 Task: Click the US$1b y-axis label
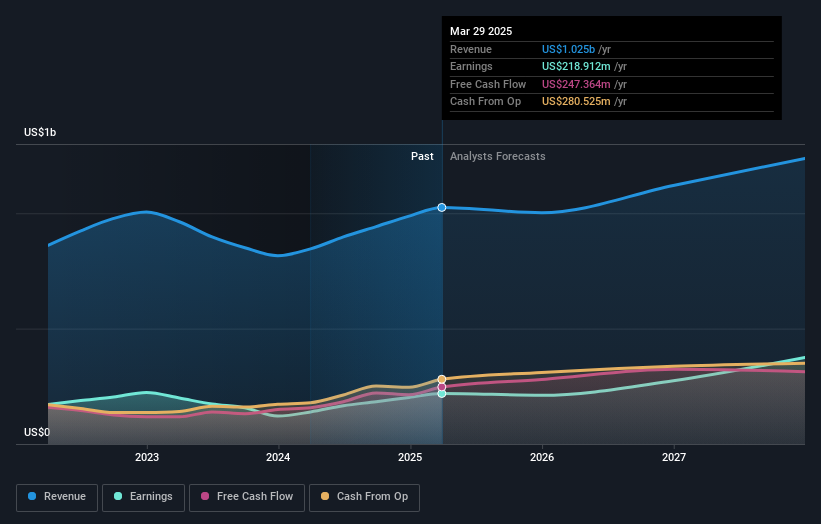tap(40, 132)
